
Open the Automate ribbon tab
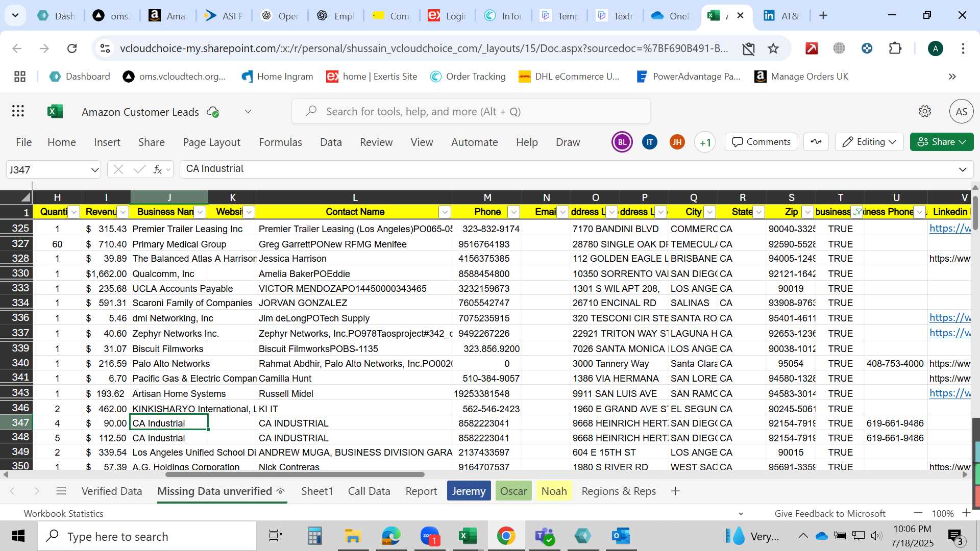click(474, 142)
